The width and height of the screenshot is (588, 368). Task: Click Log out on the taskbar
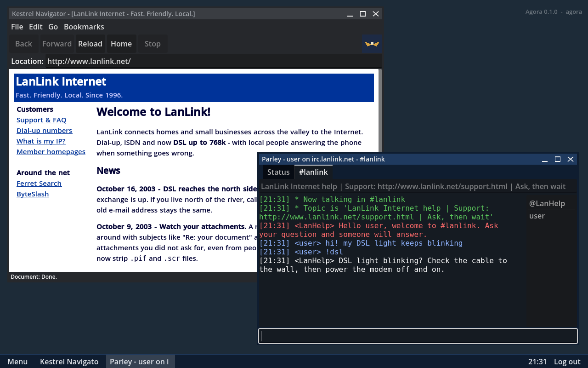coord(567,362)
